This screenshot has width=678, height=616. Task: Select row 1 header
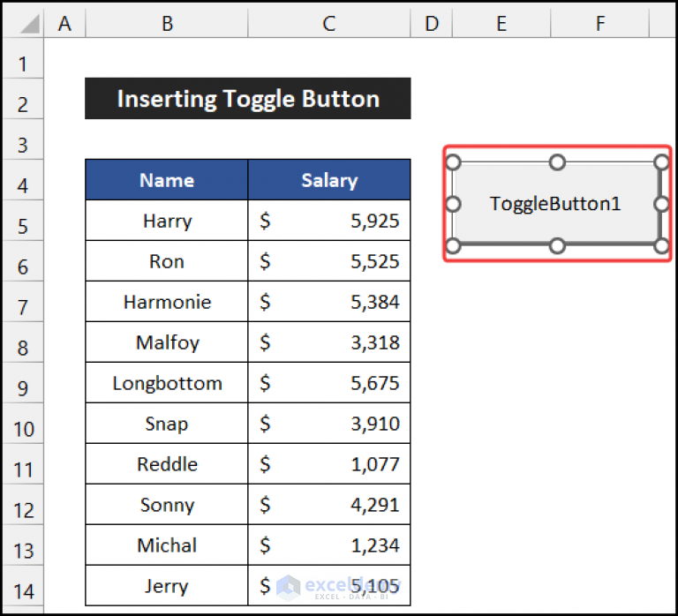(23, 58)
